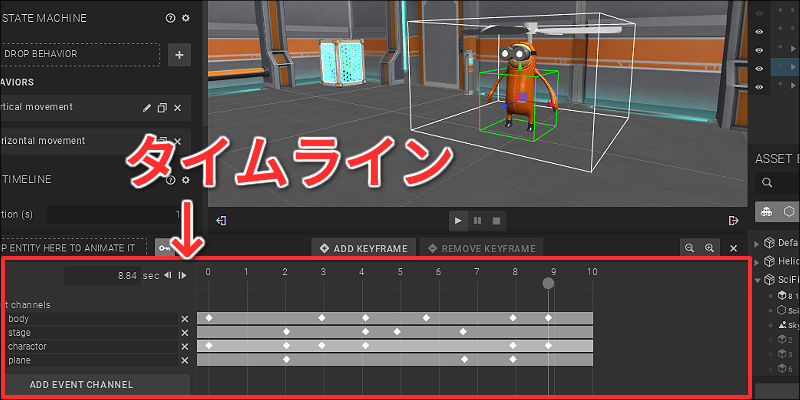Click the key icon button beside the entity drop zone
Viewport: 800px width, 400px height.
pos(164,248)
